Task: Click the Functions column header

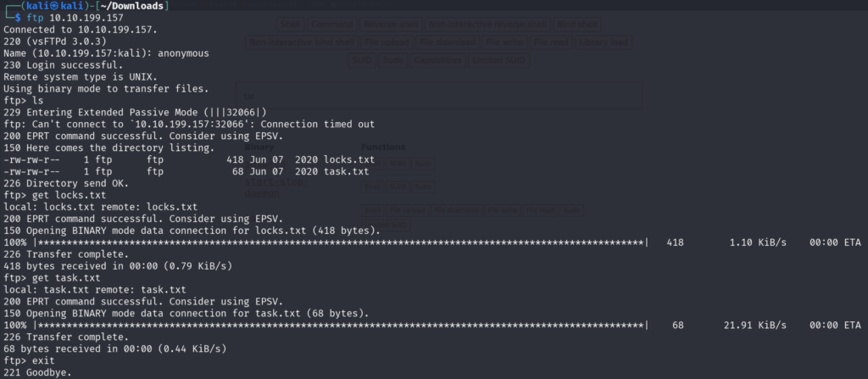Action: pyautogui.click(x=383, y=146)
